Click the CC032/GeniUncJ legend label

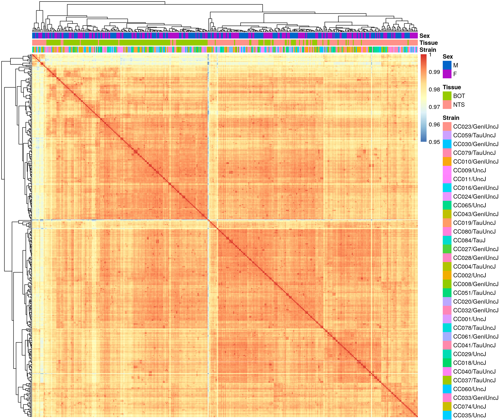[476, 310]
